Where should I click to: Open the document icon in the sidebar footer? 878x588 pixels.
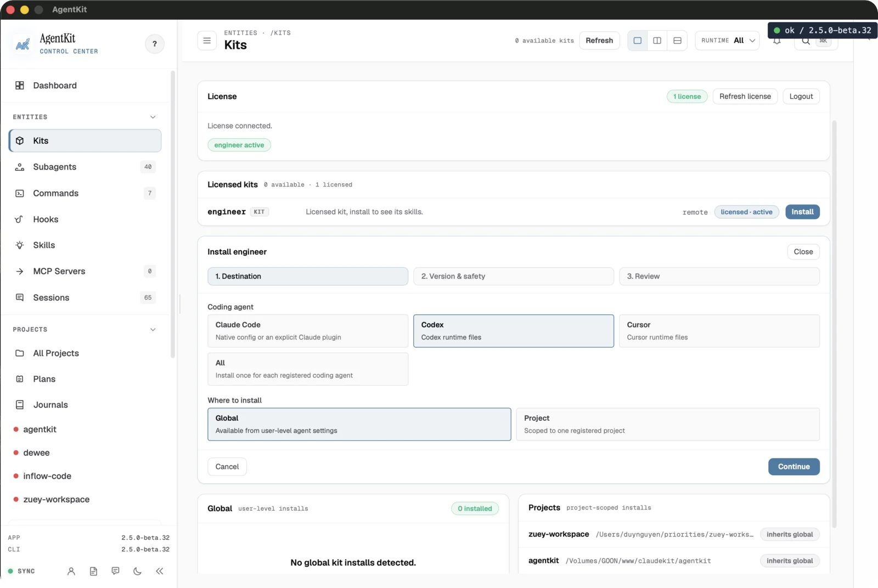click(x=93, y=571)
